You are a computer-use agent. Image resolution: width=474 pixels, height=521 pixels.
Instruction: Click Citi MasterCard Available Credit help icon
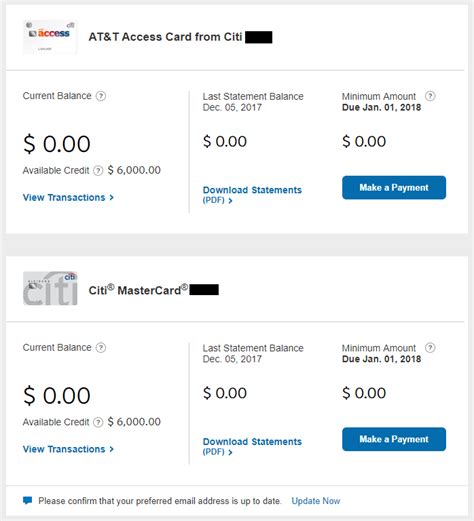(98, 422)
